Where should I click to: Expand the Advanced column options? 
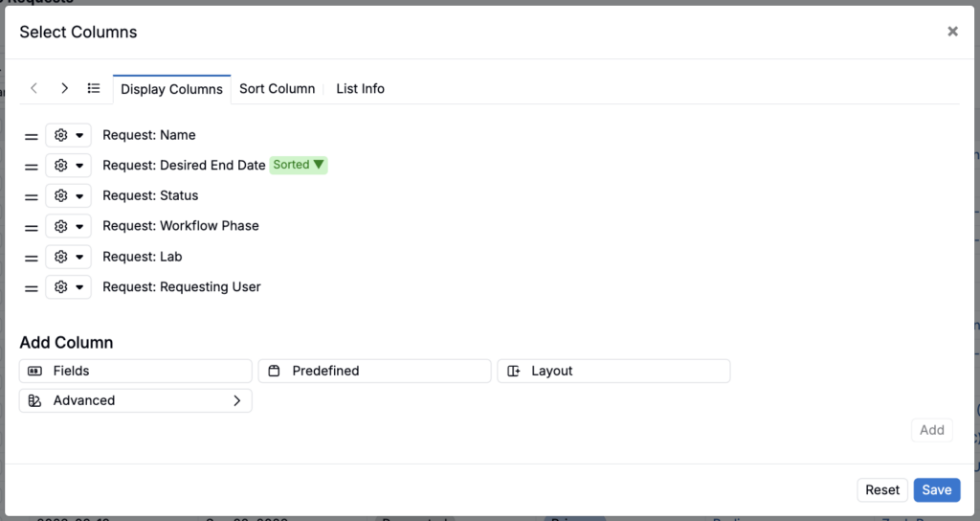click(136, 401)
